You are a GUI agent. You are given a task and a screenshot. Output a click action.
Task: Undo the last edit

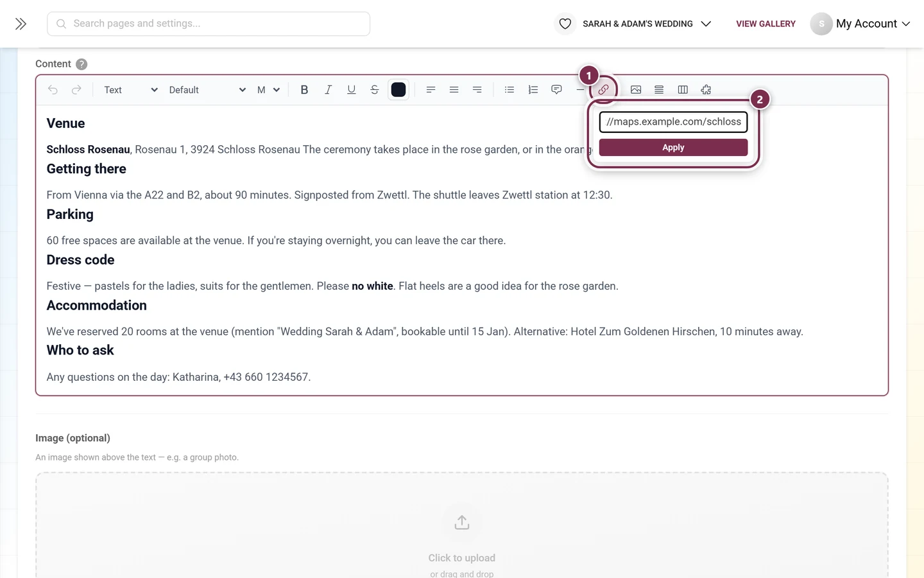click(x=53, y=90)
